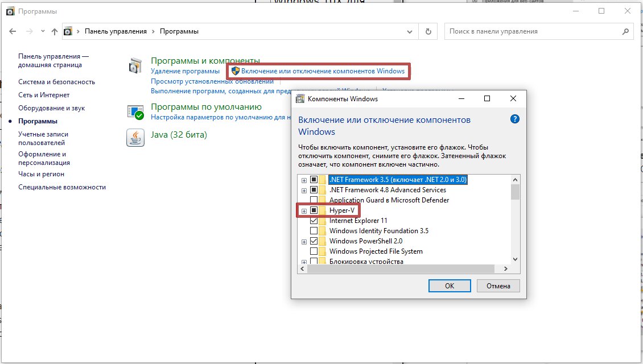Enable Windows Projected File System checkbox
The width and height of the screenshot is (643, 364).
click(314, 251)
